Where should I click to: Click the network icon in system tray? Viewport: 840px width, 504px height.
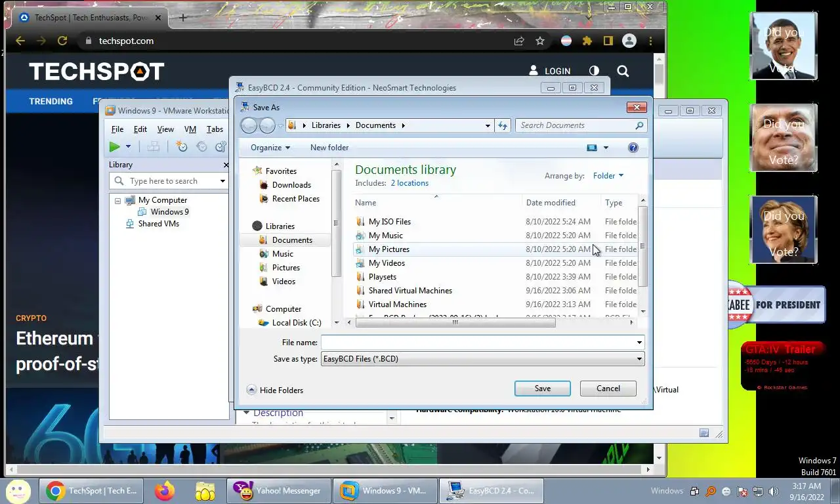click(x=758, y=491)
